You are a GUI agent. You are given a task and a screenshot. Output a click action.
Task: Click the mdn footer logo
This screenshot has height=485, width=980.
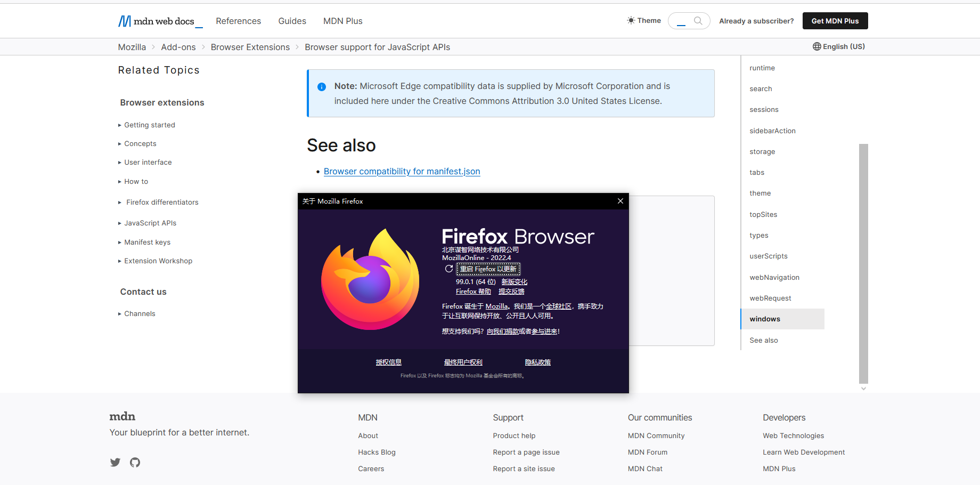point(123,416)
